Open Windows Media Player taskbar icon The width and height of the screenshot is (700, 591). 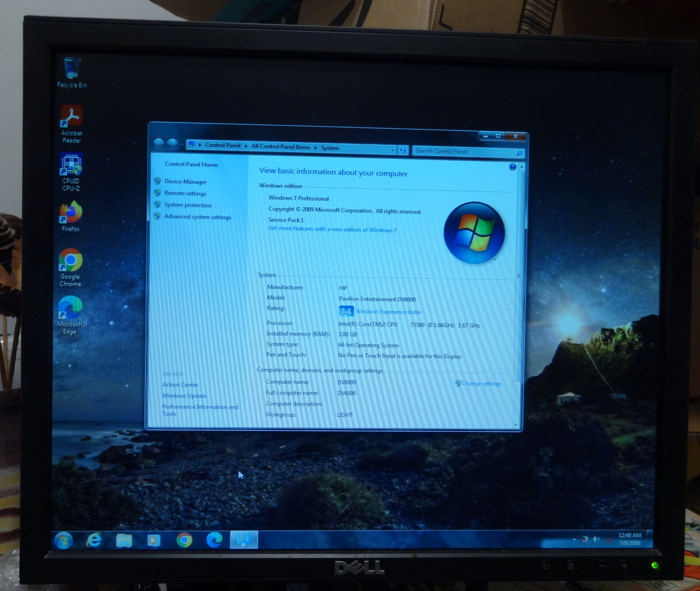tap(153, 541)
